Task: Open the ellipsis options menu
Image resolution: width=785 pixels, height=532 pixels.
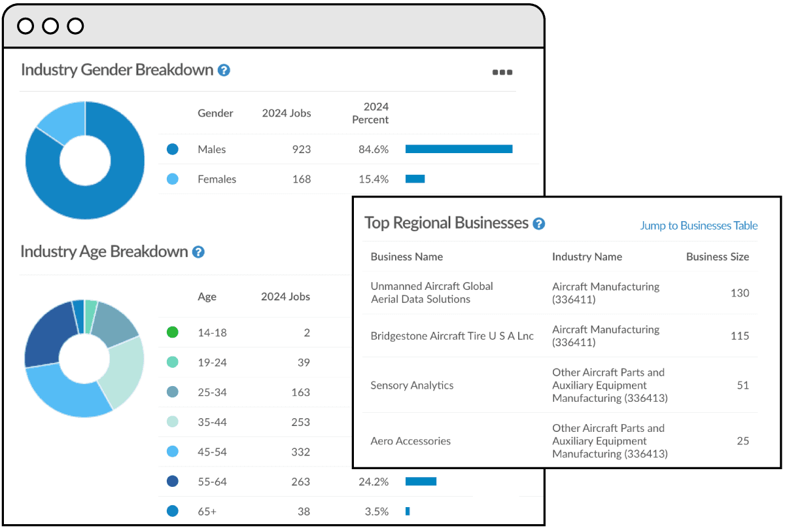Action: pyautogui.click(x=502, y=72)
